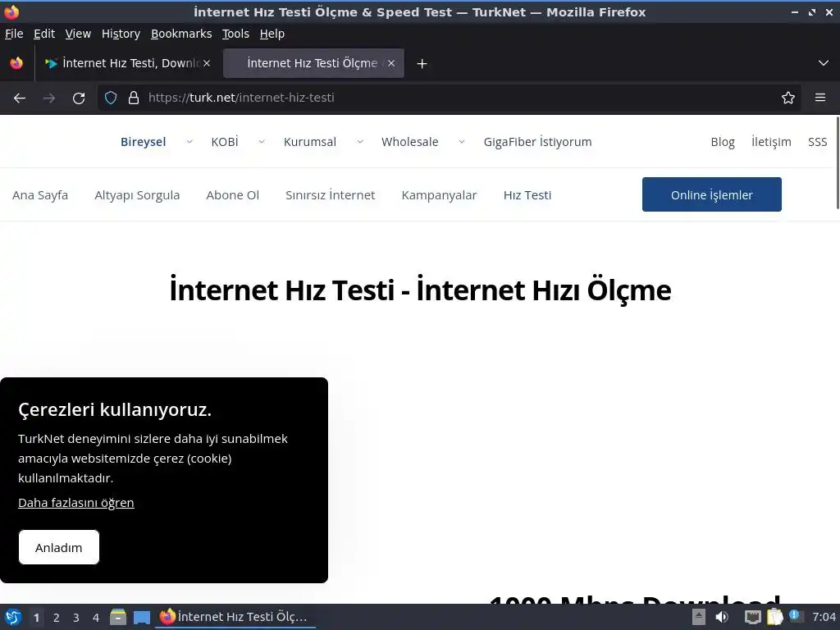Open the Bookmarks menu
The height and width of the screenshot is (630, 840).
tap(181, 34)
